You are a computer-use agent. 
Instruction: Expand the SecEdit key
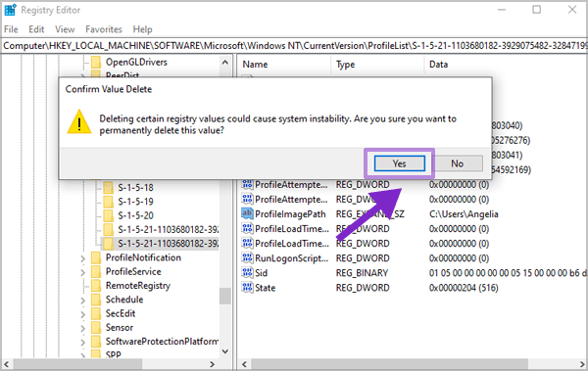[x=83, y=314]
